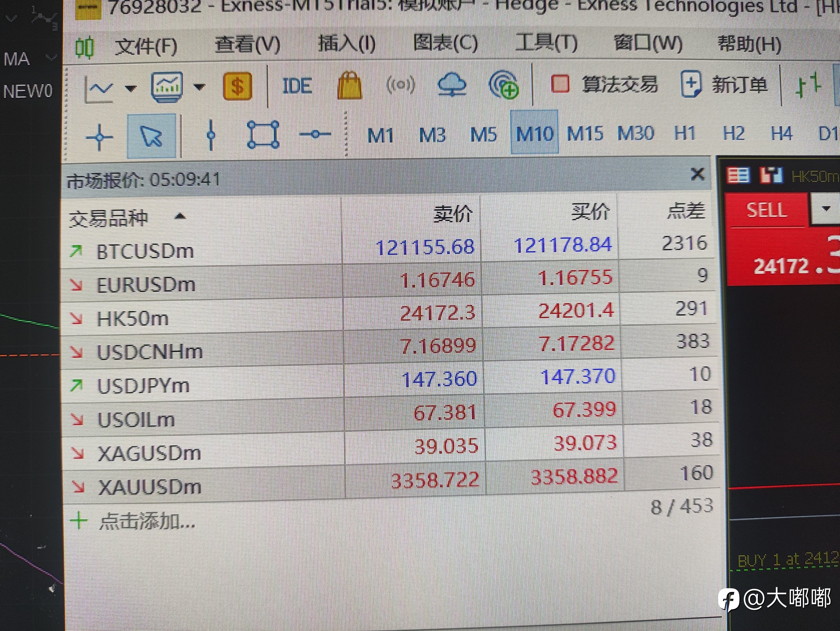The height and width of the screenshot is (631, 840).
Task: Click the 新订单 new order button
Action: coord(724,84)
